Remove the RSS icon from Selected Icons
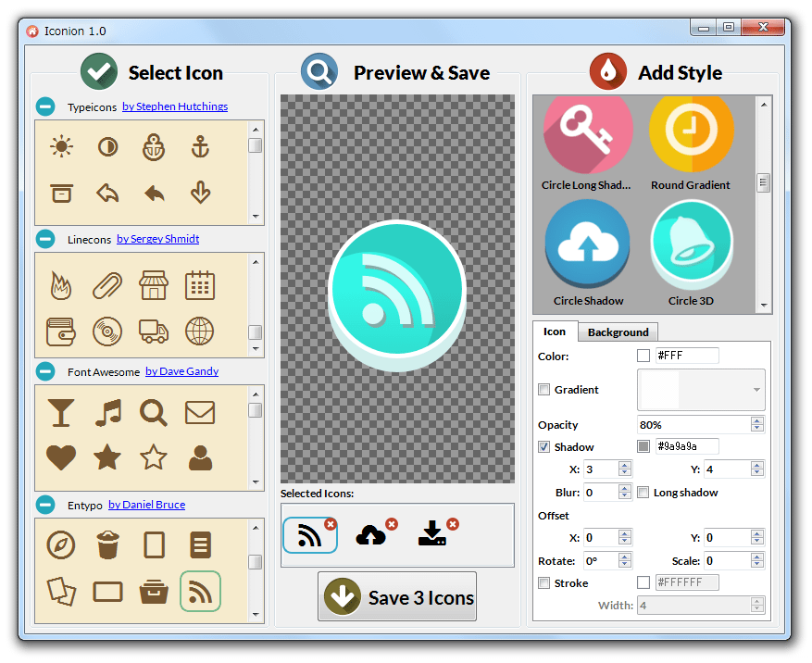Viewport: 812px width, 663px height. (330, 524)
